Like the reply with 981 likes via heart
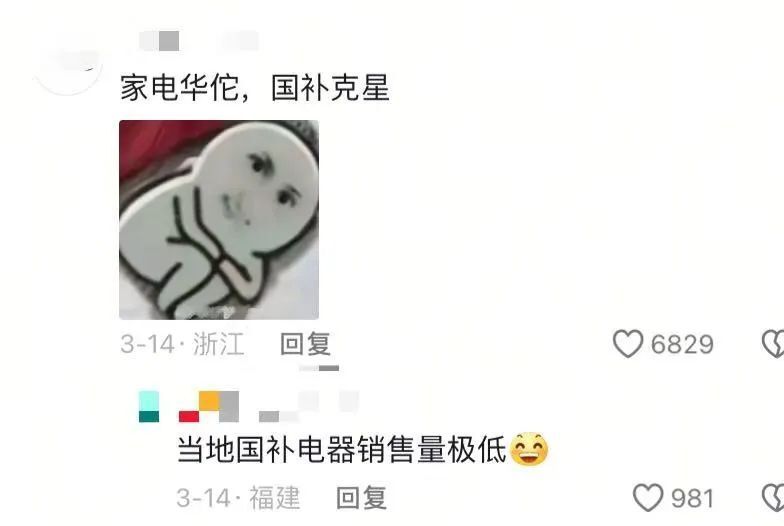 (648, 498)
